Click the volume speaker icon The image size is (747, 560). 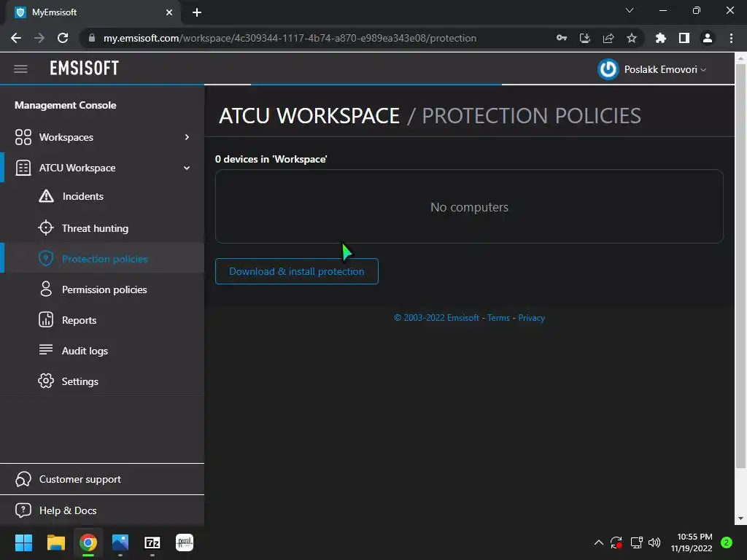tap(654, 542)
